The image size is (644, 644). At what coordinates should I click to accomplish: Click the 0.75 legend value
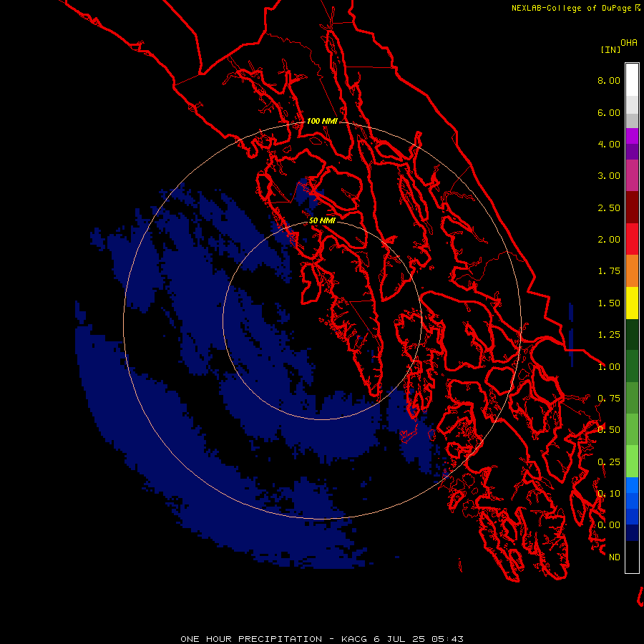coord(609,399)
